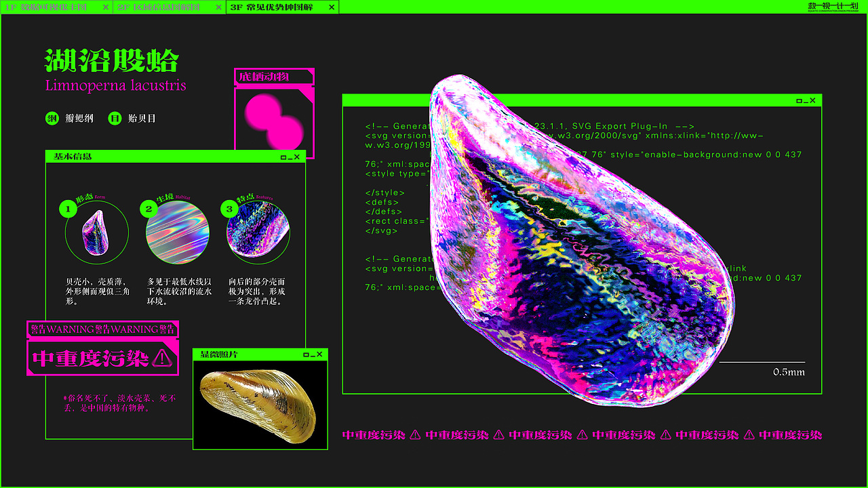This screenshot has width=868, height=488.
Task: Collapse the SVG code window with its minimize dash
Action: pyautogui.click(x=806, y=101)
